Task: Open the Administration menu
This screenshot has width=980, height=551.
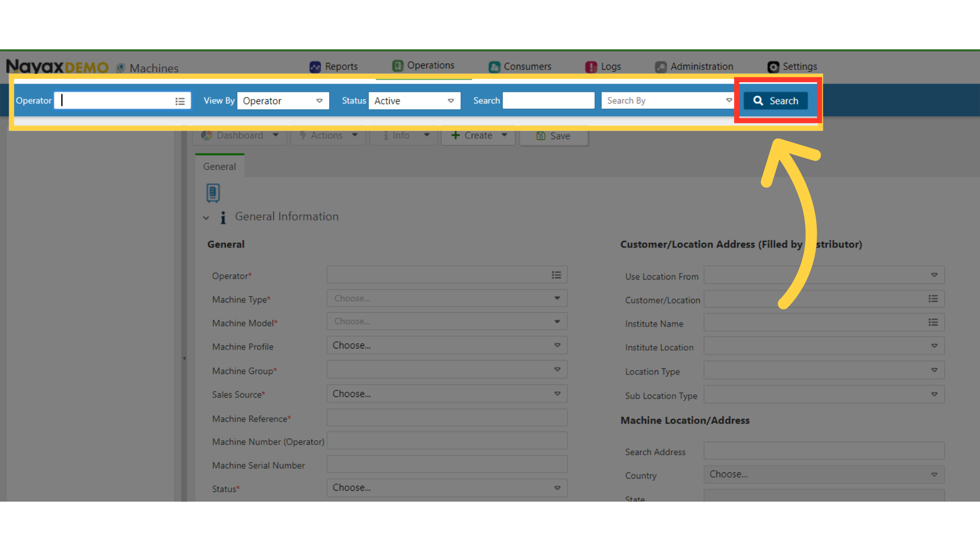Action: click(x=694, y=66)
